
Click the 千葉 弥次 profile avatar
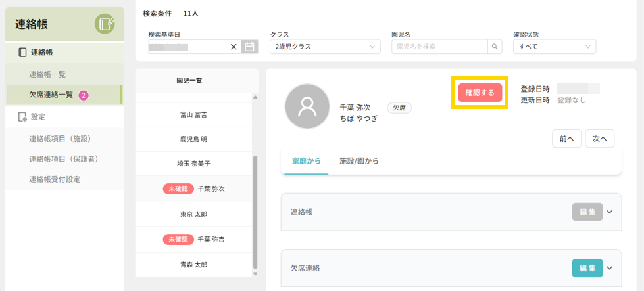307,106
